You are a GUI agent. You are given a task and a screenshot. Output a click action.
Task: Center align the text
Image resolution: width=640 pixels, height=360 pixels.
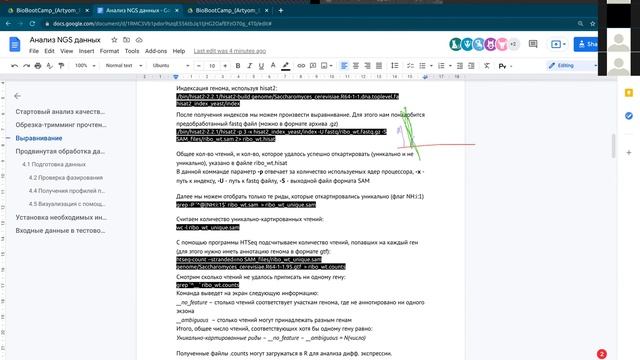pos(356,66)
